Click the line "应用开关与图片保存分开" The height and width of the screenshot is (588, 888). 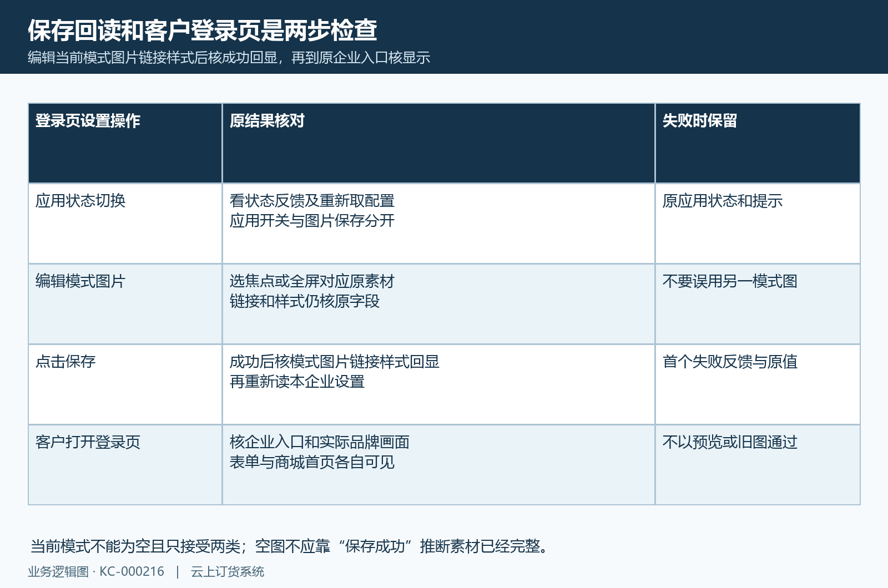coord(312,221)
